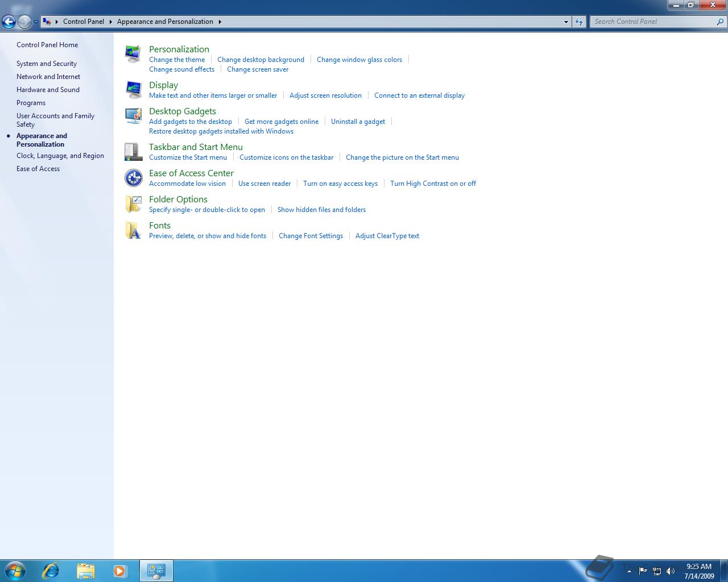728x582 pixels.
Task: Launch Internet Explorer from the taskbar
Action: (51, 571)
